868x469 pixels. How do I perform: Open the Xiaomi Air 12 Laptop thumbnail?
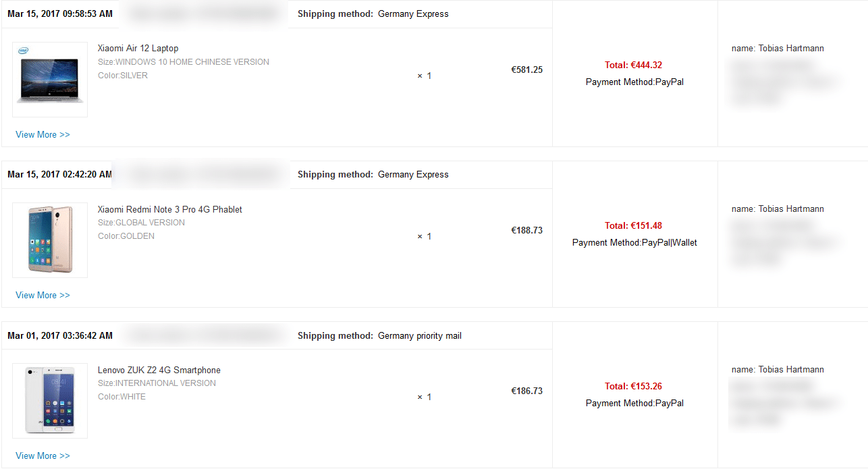coord(50,80)
